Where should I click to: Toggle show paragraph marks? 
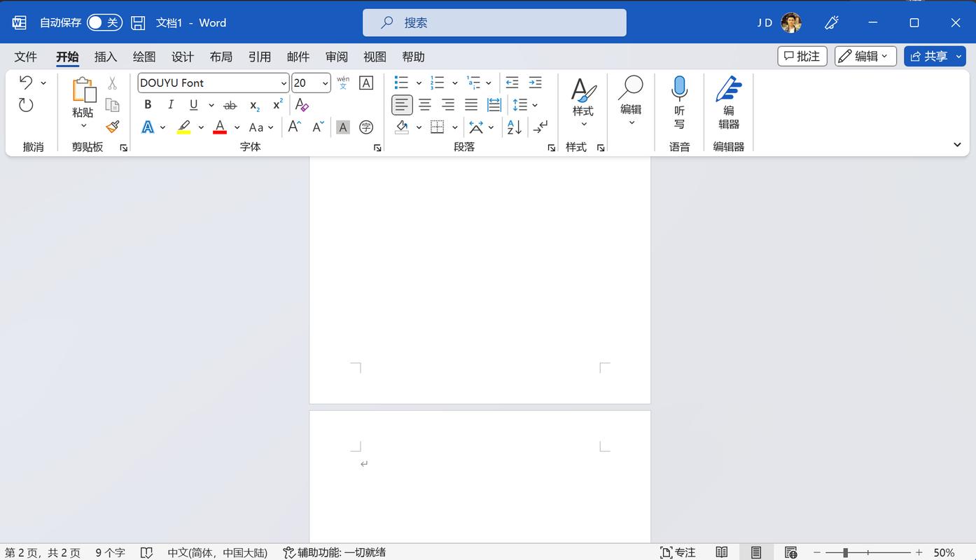tap(541, 127)
